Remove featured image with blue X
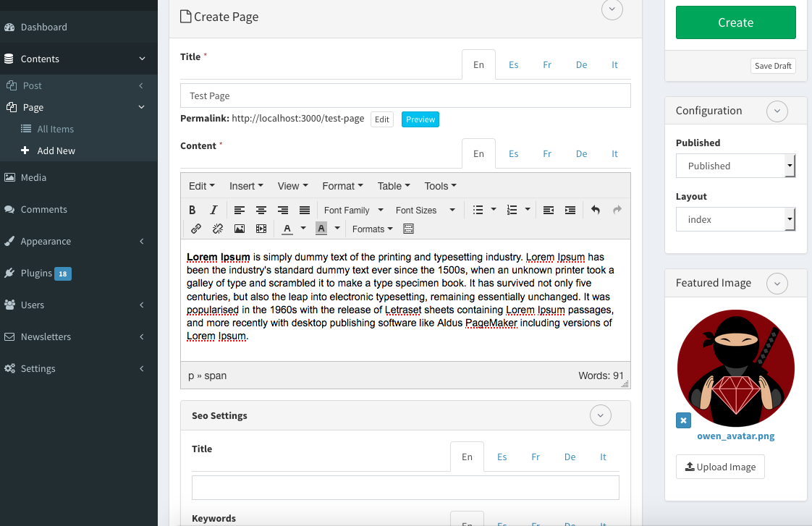This screenshot has height=526, width=812. click(684, 420)
